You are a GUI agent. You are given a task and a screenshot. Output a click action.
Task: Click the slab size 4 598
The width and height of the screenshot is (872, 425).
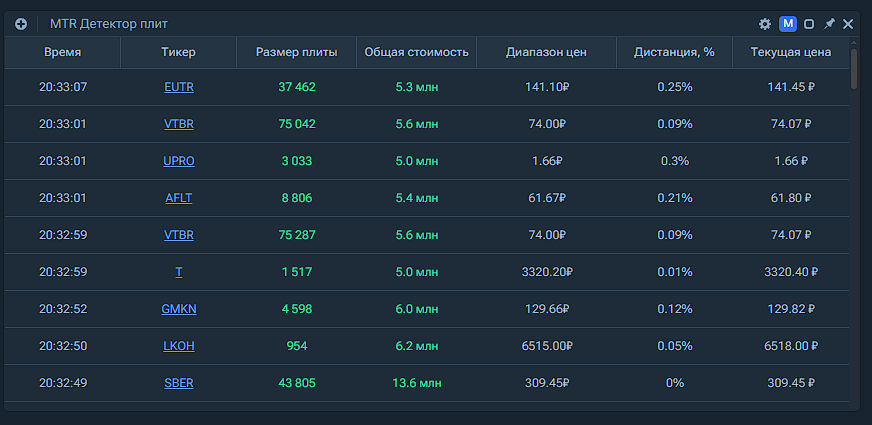tap(297, 309)
